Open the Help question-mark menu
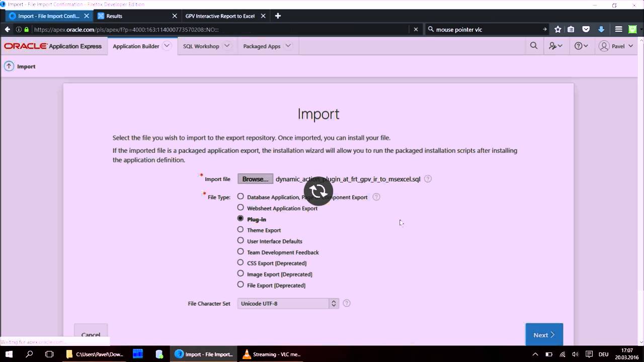This screenshot has height=362, width=644. pyautogui.click(x=581, y=46)
